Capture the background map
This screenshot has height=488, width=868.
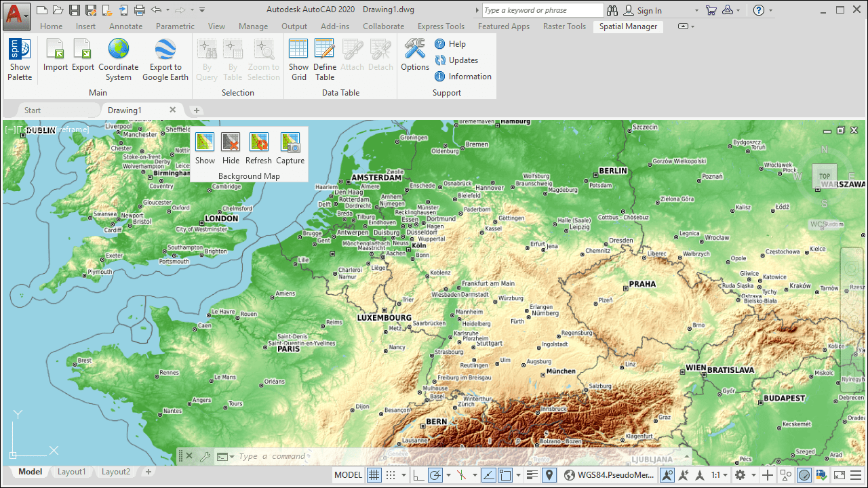290,148
